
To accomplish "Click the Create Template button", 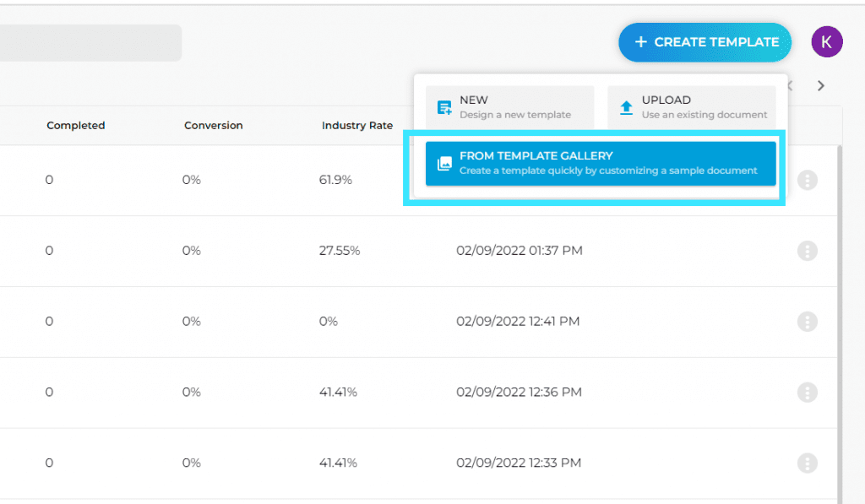I will pos(705,42).
